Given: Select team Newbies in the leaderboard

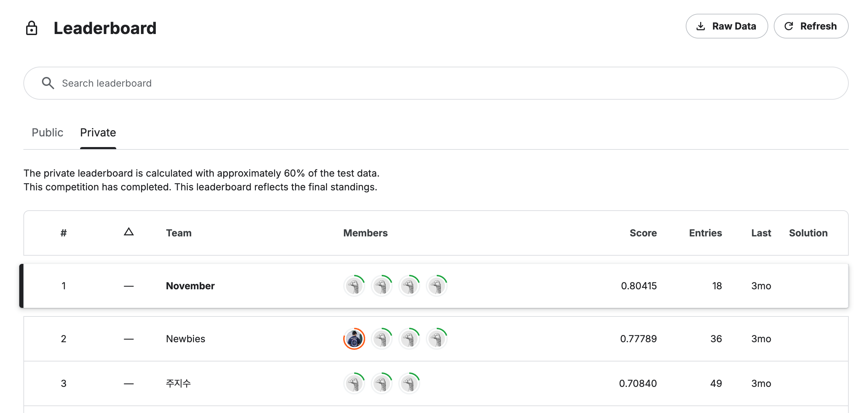Looking at the screenshot, I should click(185, 339).
